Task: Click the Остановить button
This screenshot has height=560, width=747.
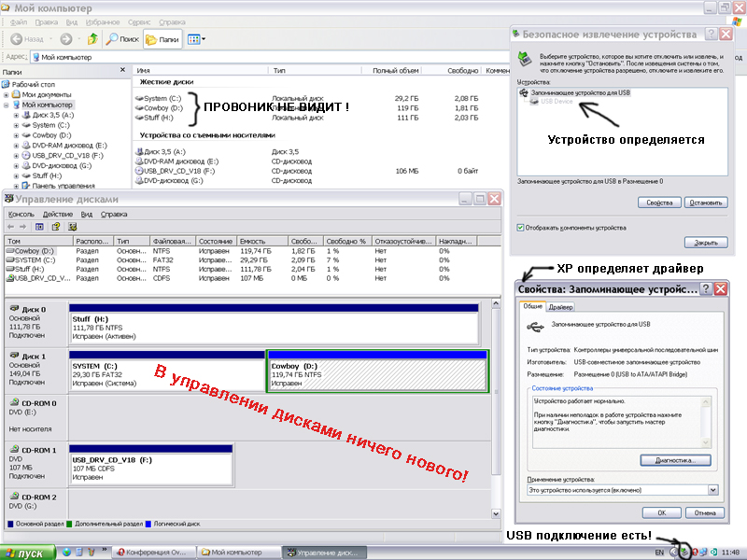Action: (706, 203)
